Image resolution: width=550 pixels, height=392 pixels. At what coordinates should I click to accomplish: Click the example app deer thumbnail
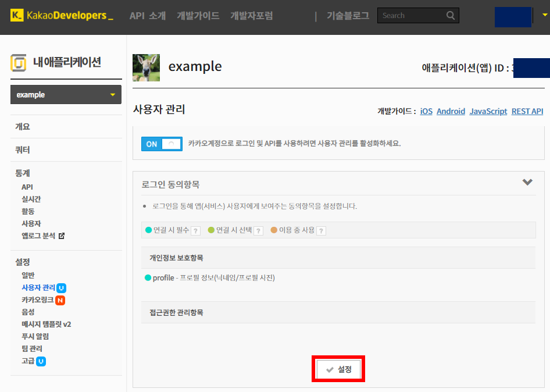pos(147,67)
